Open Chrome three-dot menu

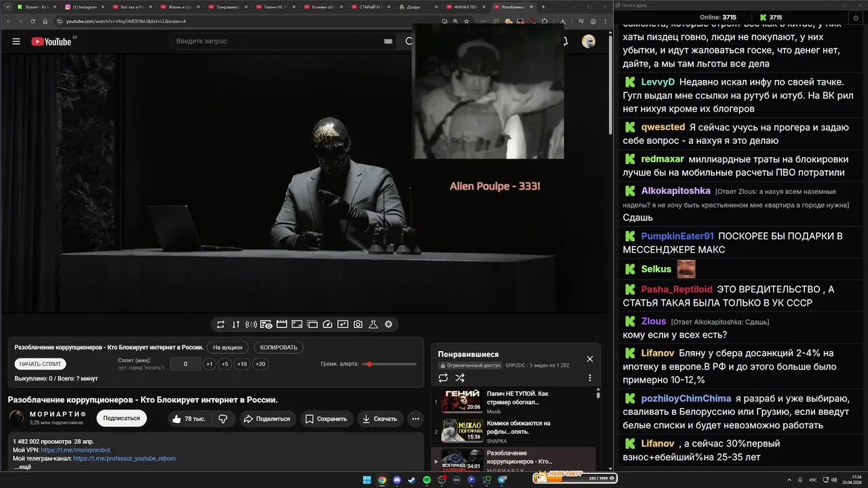[606, 21]
